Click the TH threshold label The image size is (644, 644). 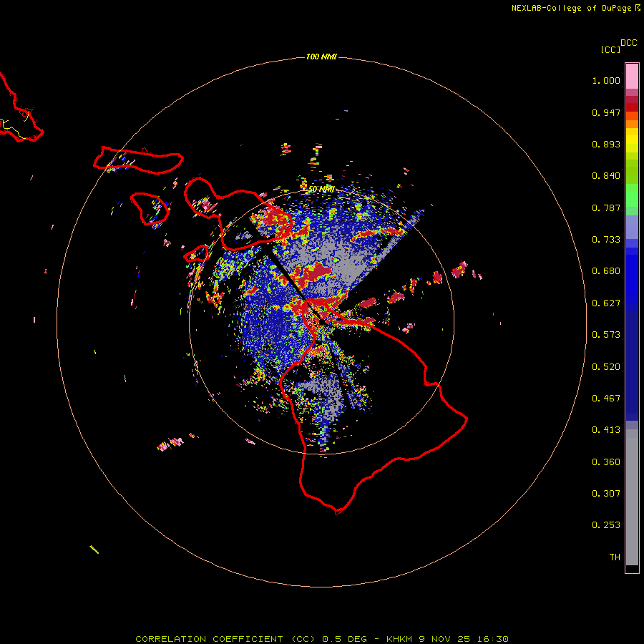point(615,557)
